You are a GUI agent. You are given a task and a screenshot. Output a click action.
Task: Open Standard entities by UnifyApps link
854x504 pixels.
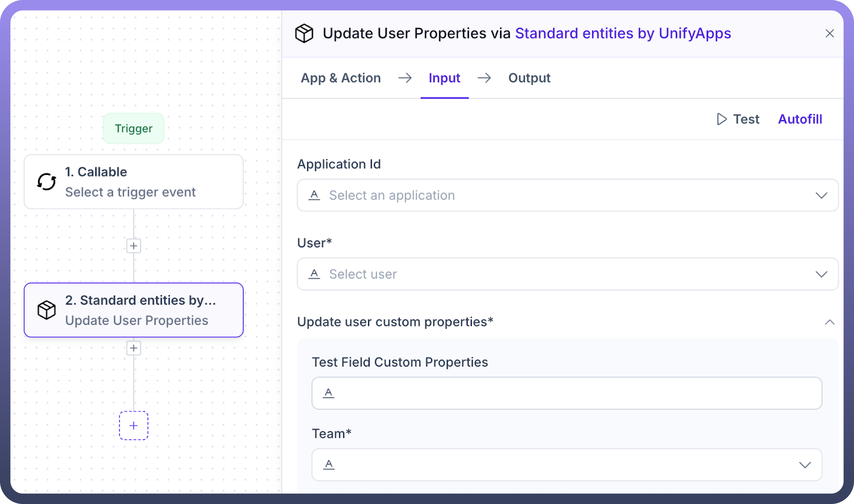[623, 33]
